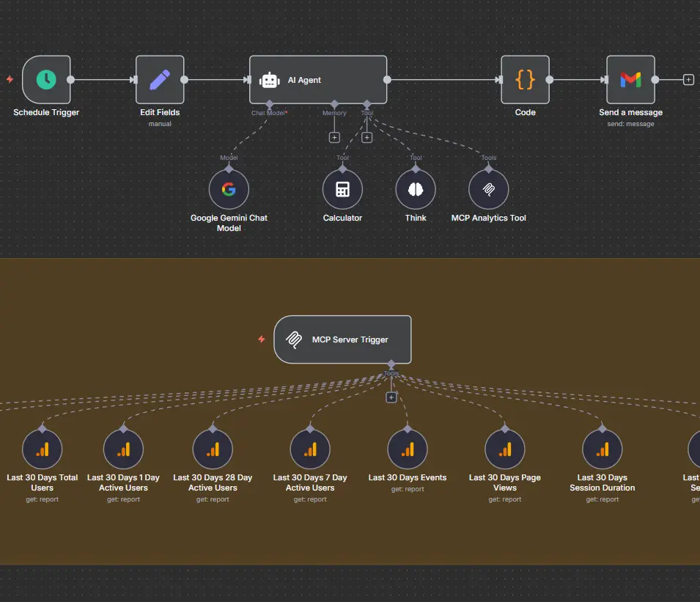700x602 pixels.
Task: Open Last 30 Days 1 Day Active Users node
Action: [123, 449]
